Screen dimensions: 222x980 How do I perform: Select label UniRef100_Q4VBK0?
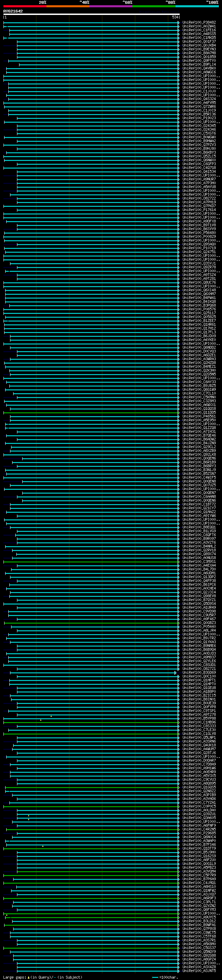pos(199,68)
